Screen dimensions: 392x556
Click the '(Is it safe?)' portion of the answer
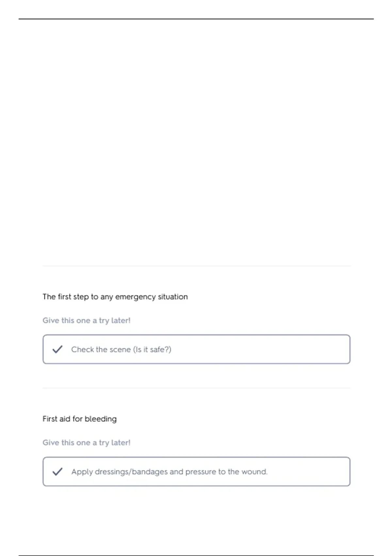coord(152,350)
